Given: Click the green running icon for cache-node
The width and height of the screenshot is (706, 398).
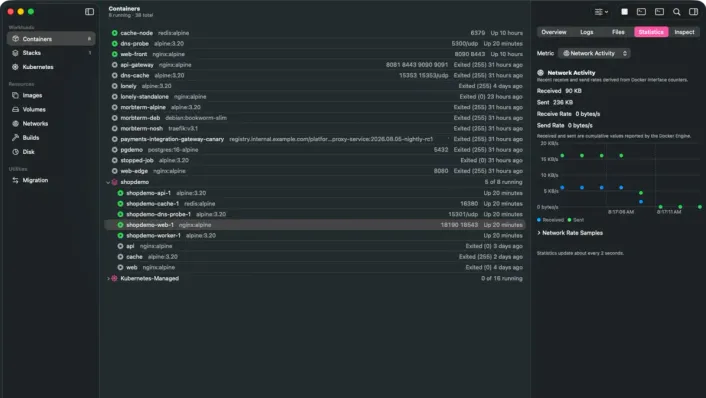Looking at the screenshot, I should click(114, 33).
